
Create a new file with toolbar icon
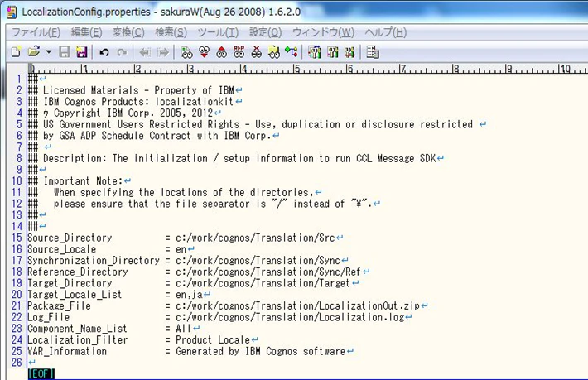(16, 52)
